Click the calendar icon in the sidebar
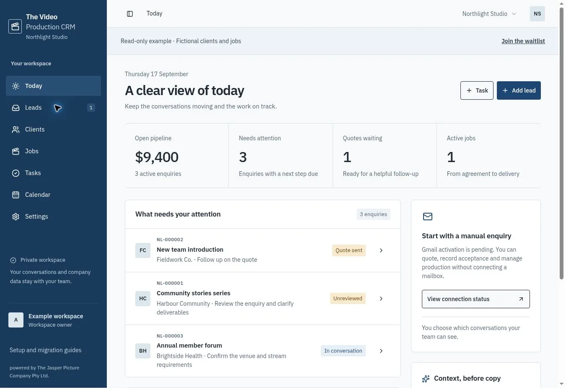This screenshot has height=392, width=571. point(16,195)
